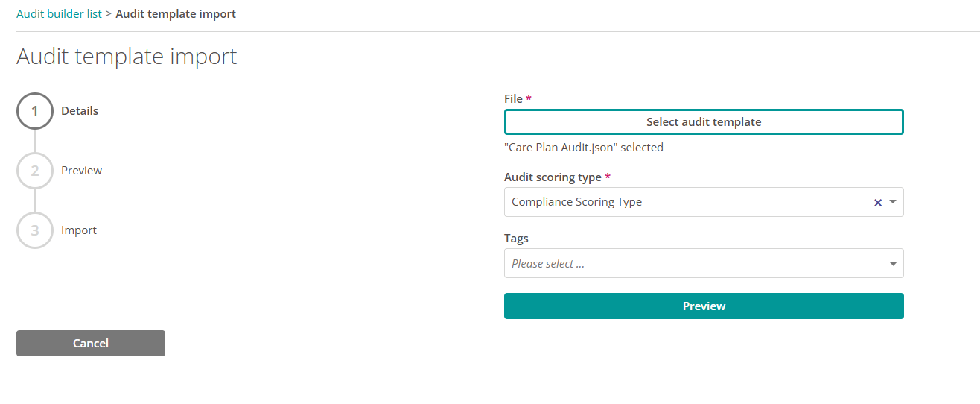Click the Select audit template button
Image resolution: width=980 pixels, height=404 pixels.
coord(704,122)
